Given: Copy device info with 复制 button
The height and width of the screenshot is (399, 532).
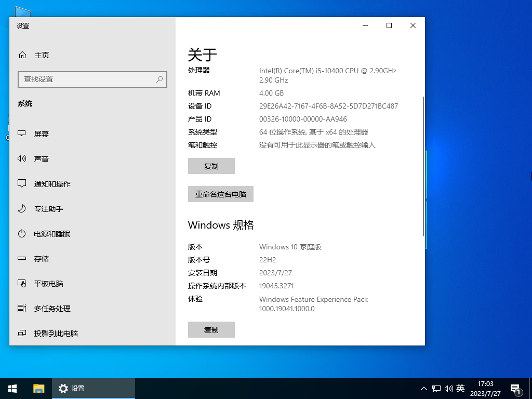Looking at the screenshot, I should [x=211, y=166].
